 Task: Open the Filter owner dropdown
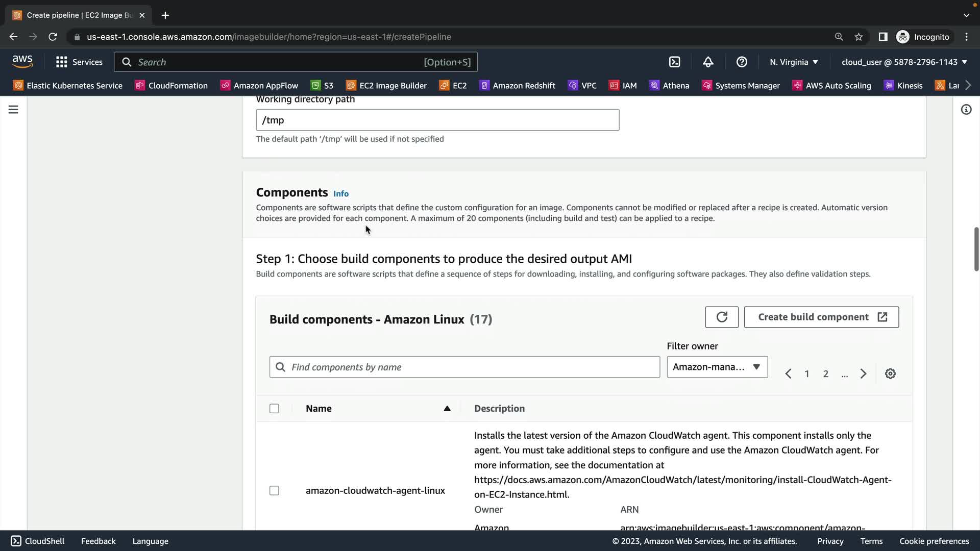point(717,367)
